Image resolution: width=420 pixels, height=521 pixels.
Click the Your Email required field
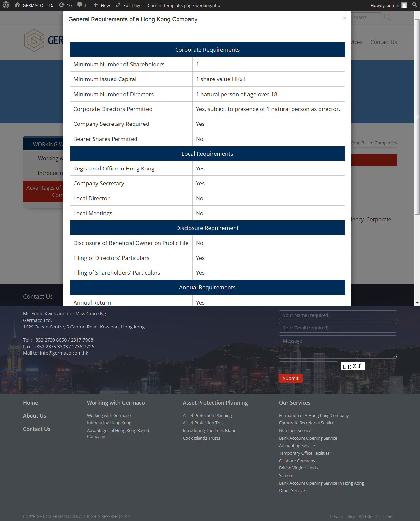(x=338, y=328)
